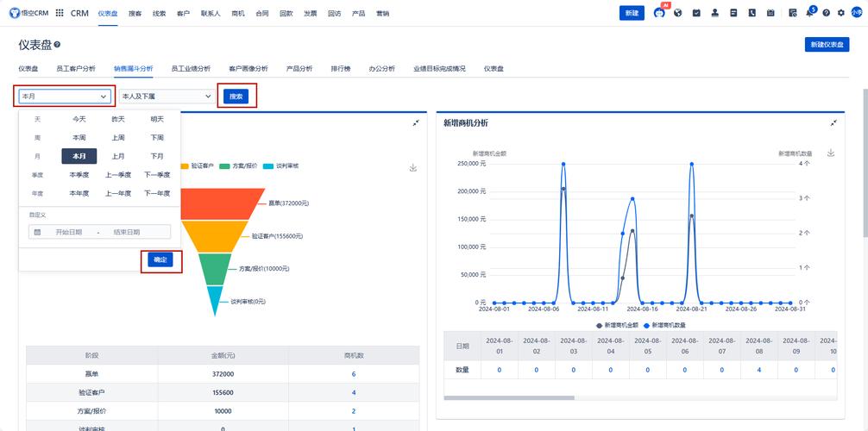Viewport: 868px width, 431px height.
Task: Toggle the 新增商机金额 legend series
Action: pos(617,325)
